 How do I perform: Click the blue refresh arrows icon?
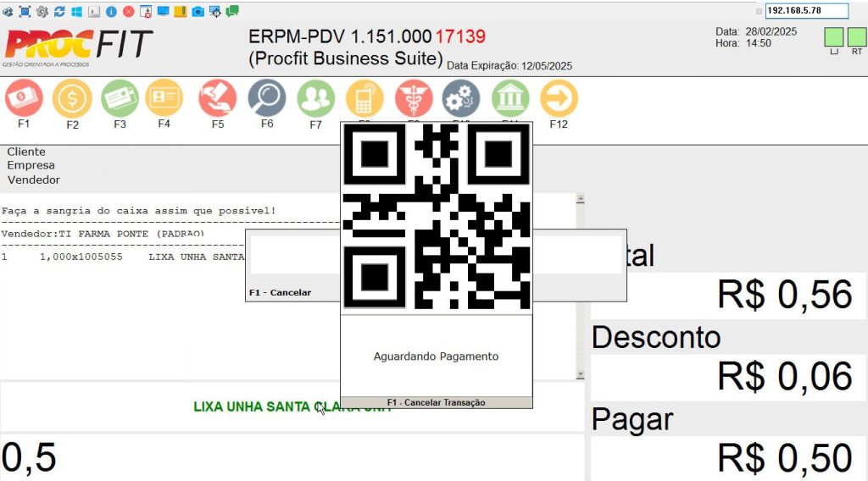pos(59,11)
